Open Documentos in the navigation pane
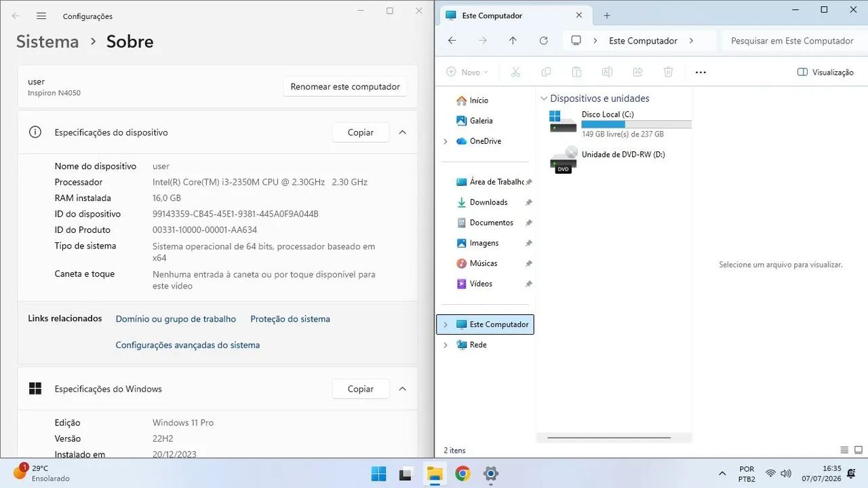 pos(491,223)
